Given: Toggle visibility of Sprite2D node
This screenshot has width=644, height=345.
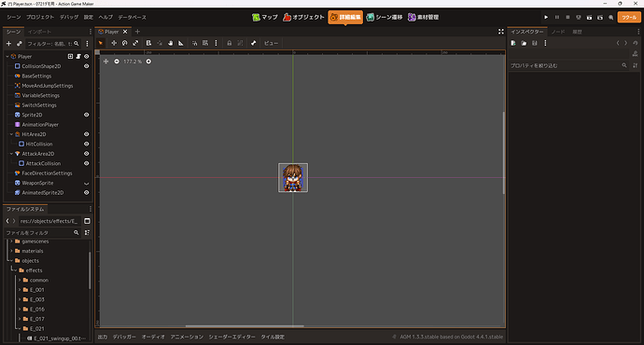Looking at the screenshot, I should click(86, 115).
